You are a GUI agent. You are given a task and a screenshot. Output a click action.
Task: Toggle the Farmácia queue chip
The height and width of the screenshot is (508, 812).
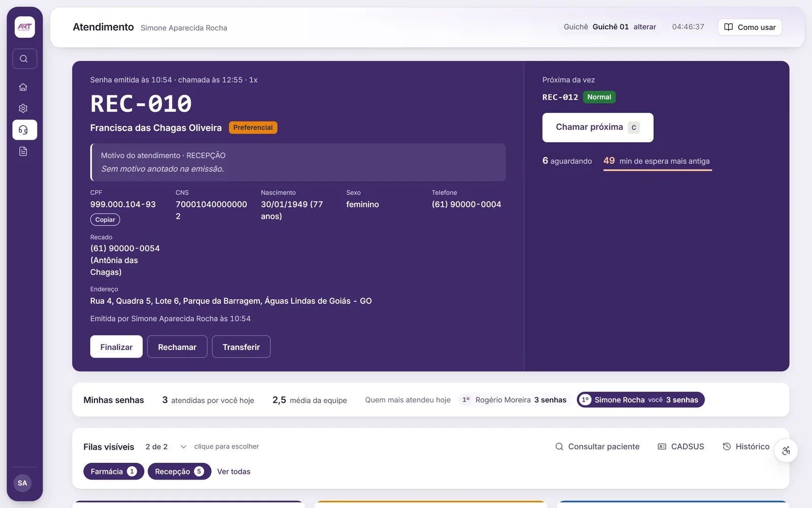[x=114, y=471]
